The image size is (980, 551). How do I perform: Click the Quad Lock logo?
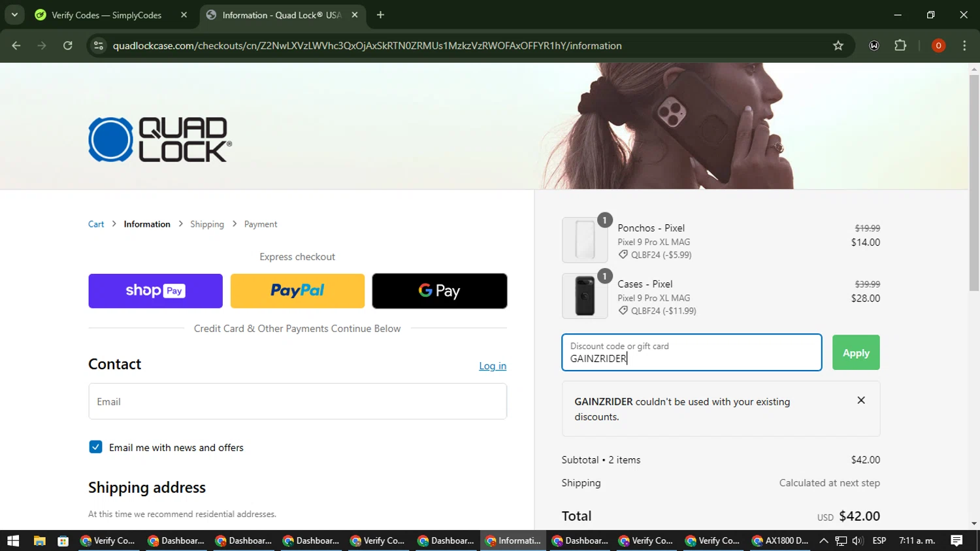coord(160,139)
